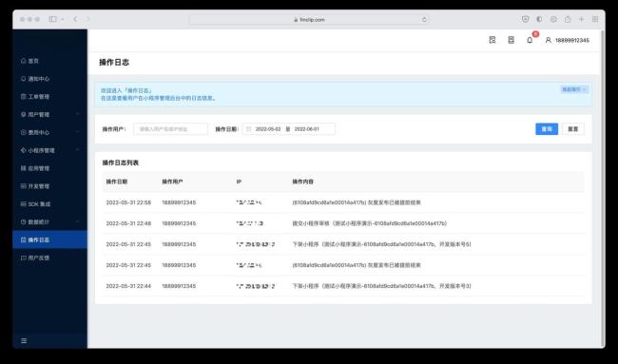Viewport: 618px width, 364px height.
Task: Click the shield privacy icon in Safari toolbar
Action: (526, 19)
